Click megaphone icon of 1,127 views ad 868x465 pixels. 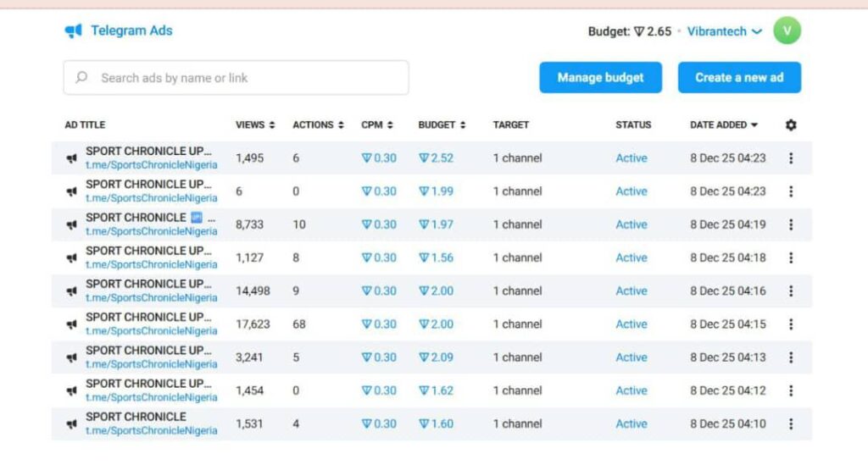coord(71,258)
